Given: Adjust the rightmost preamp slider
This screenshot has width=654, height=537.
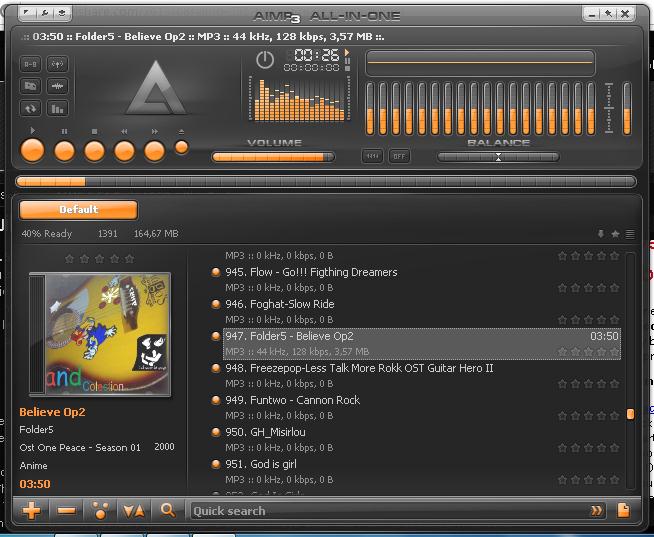Looking at the screenshot, I should tap(627, 109).
